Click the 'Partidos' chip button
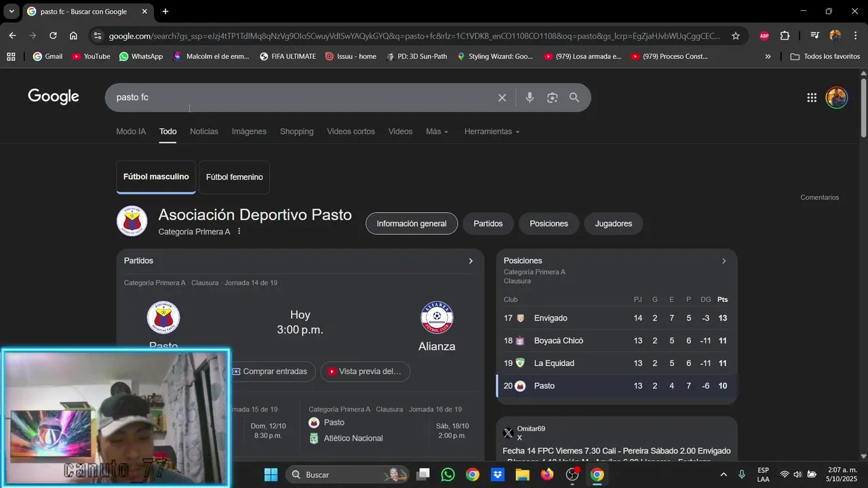The image size is (868, 488). [488, 224]
